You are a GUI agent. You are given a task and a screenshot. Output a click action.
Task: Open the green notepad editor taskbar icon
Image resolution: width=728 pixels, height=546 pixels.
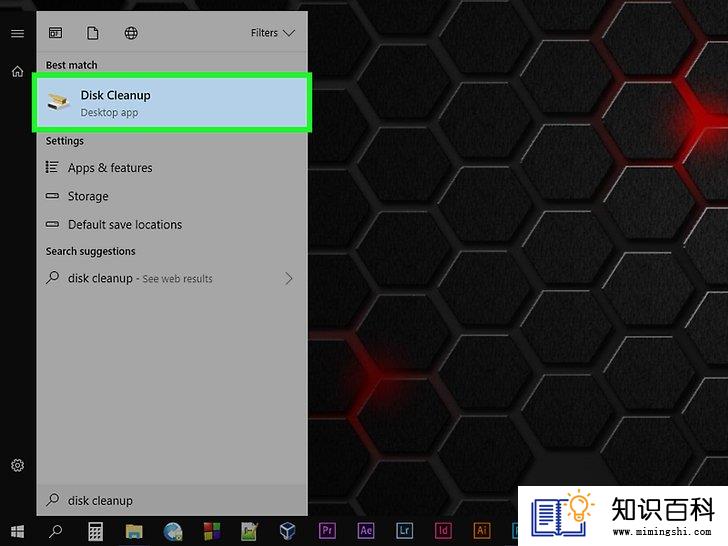click(x=249, y=531)
